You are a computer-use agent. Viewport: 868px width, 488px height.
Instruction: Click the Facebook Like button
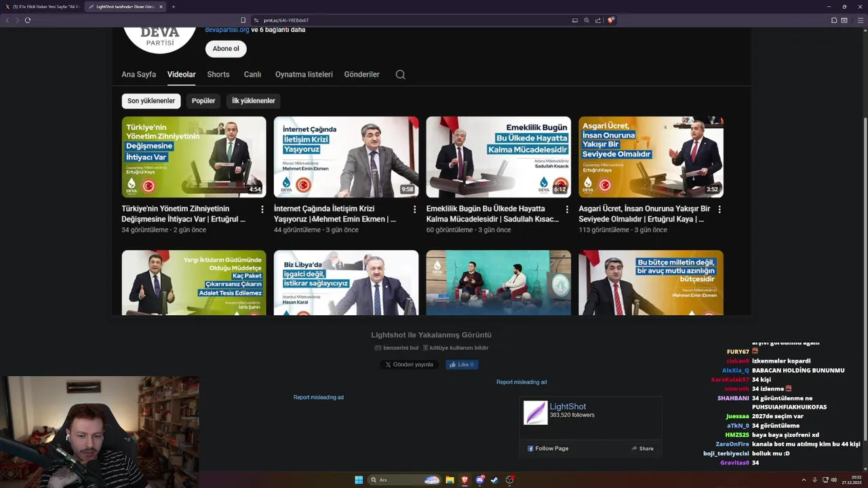point(462,365)
